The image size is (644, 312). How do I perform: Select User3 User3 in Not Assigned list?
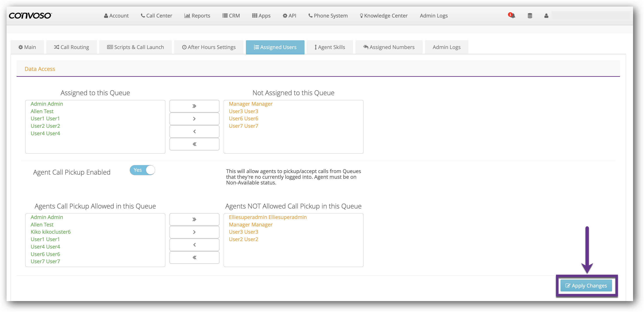tap(244, 111)
